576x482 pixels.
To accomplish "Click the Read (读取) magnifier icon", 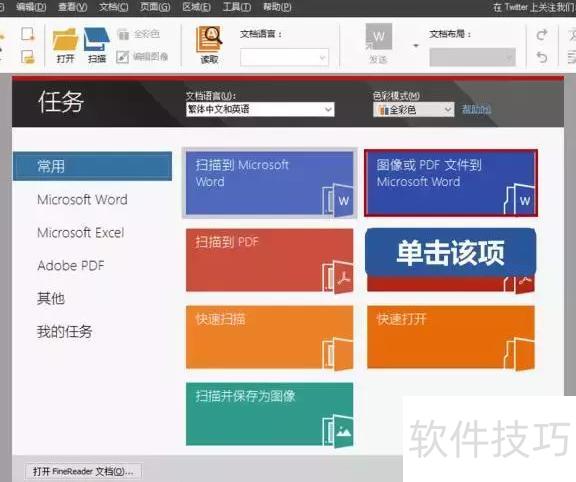I will click(x=209, y=44).
